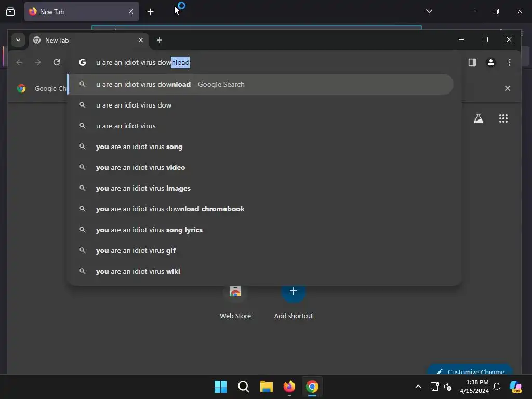This screenshot has height=399, width=532.
Task: Choose 'you are an idiot virus video'
Action: pyautogui.click(x=261, y=167)
